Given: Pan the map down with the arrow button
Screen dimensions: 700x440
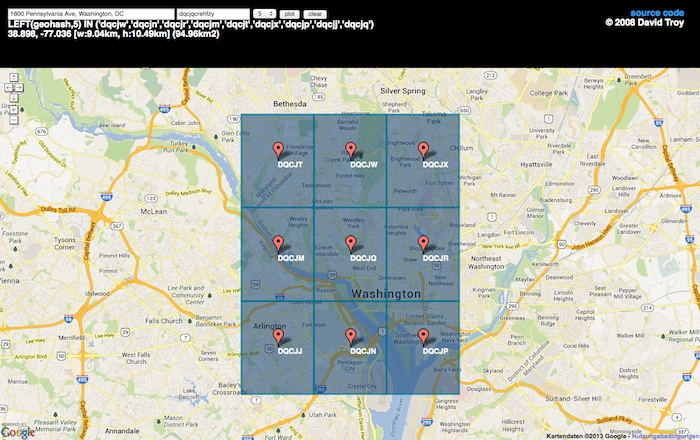Looking at the screenshot, I should (x=14, y=97).
